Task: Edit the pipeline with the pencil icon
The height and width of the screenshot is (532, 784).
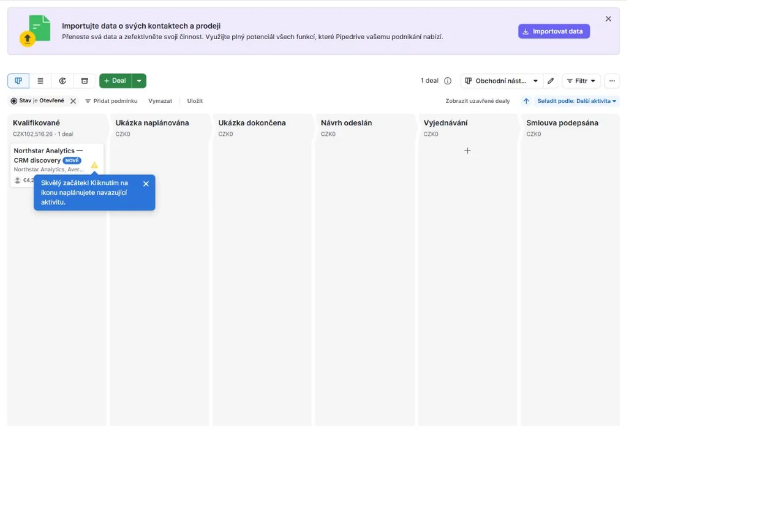Action: click(x=551, y=81)
